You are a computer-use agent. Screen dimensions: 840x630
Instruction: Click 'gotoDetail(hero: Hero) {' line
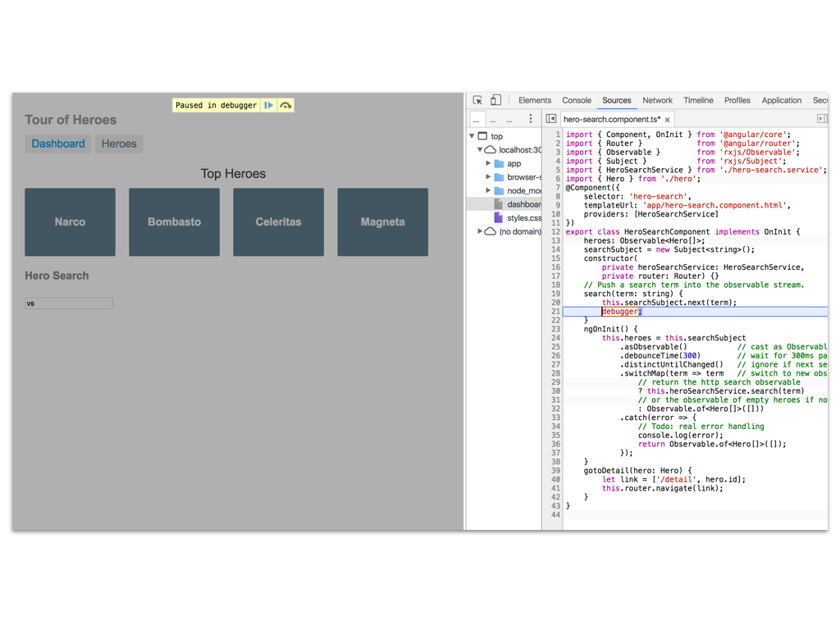click(x=637, y=470)
